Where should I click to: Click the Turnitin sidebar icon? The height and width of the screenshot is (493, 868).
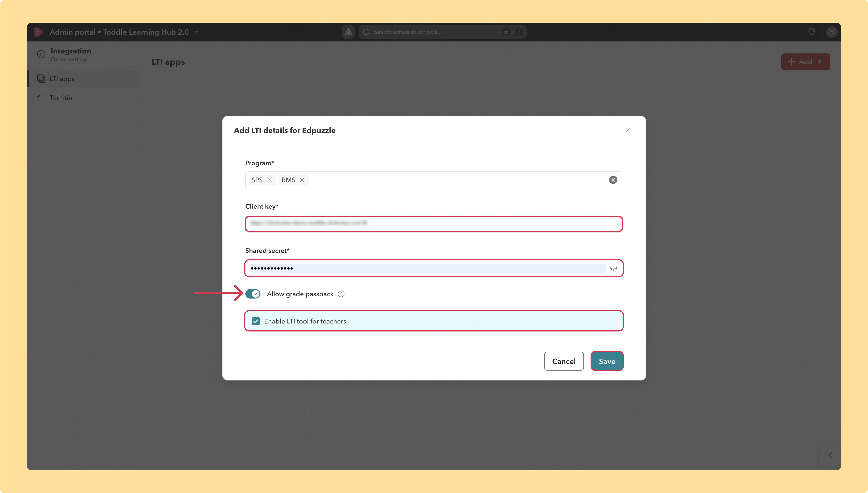(x=41, y=98)
